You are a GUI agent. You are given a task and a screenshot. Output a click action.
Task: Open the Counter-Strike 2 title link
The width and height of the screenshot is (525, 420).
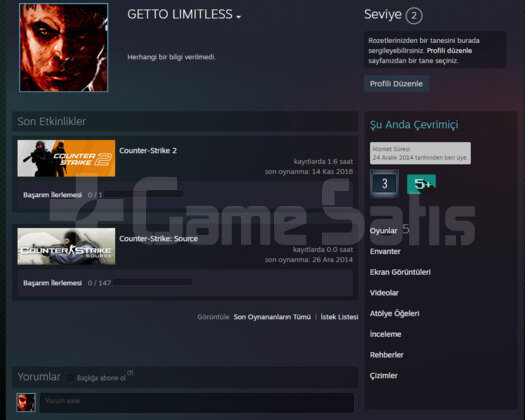[148, 151]
